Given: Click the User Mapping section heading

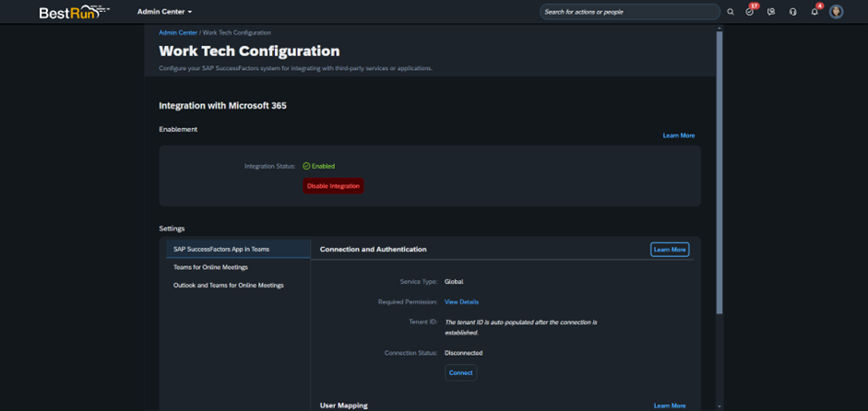Looking at the screenshot, I should [344, 405].
